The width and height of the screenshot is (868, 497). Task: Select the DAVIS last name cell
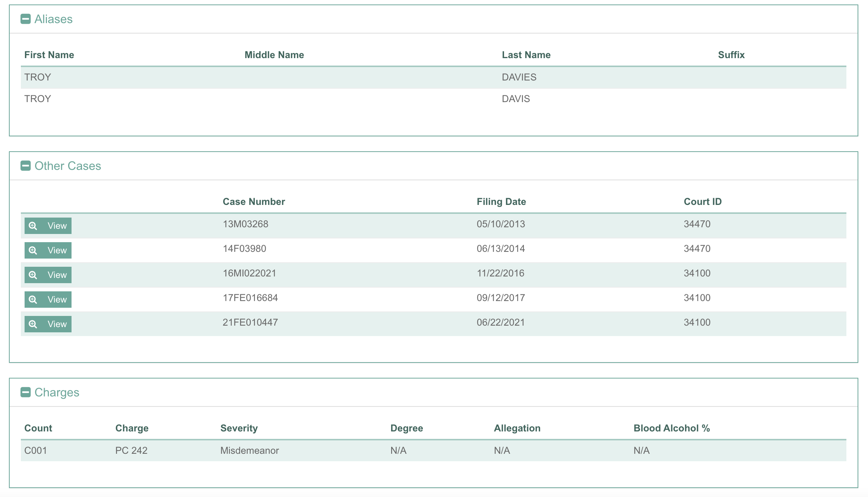516,99
